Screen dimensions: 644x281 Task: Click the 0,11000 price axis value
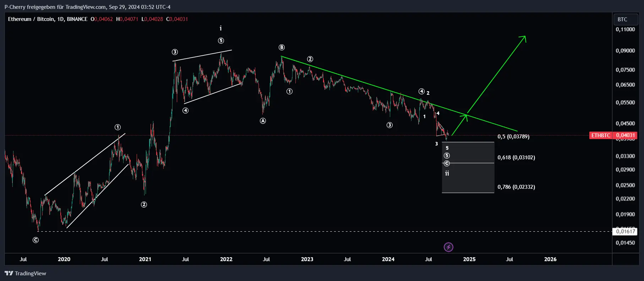point(625,29)
